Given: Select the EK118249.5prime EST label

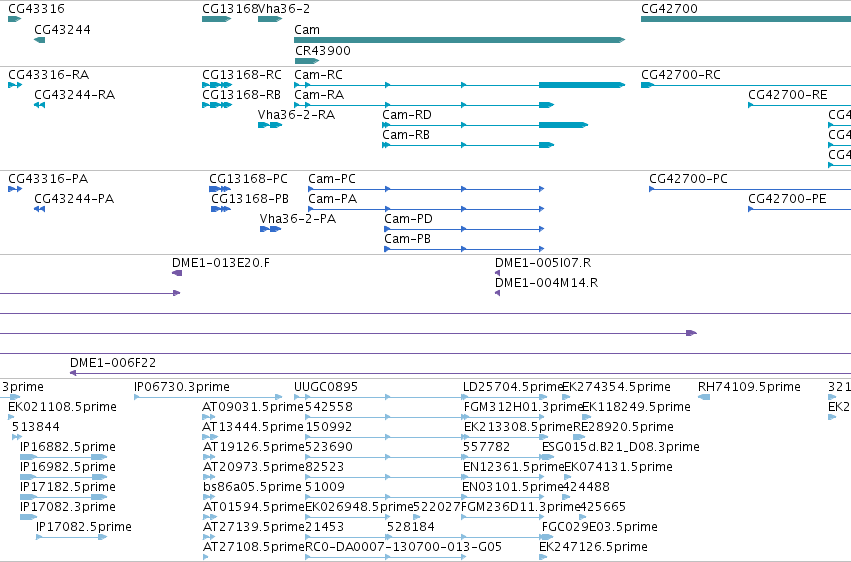Looking at the screenshot, I should [x=637, y=407].
